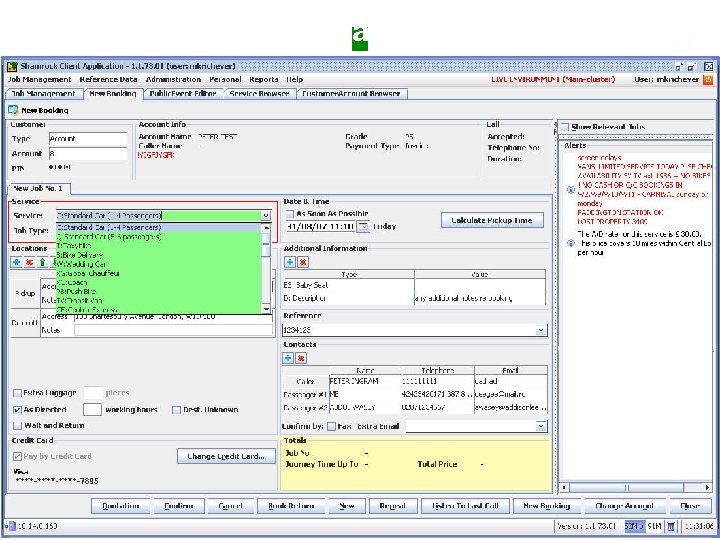Expand the Service dropdown arrow
Viewport: 720px width, 540px height.
[x=265, y=215]
